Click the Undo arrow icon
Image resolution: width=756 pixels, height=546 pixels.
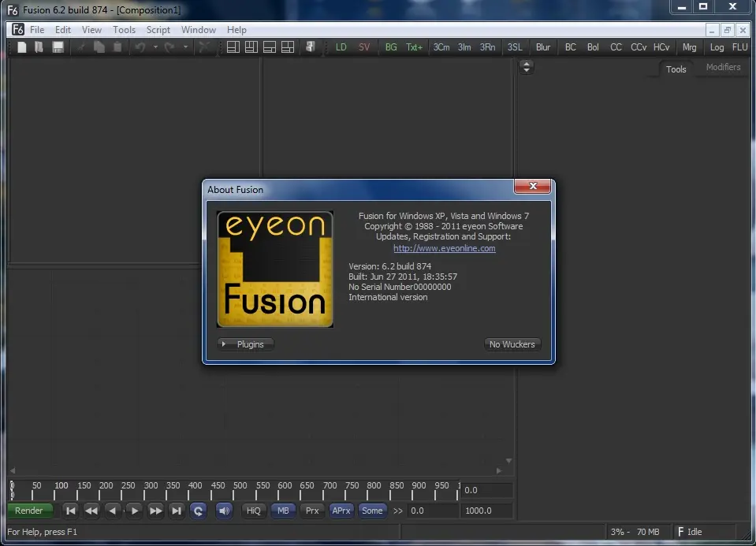point(140,47)
